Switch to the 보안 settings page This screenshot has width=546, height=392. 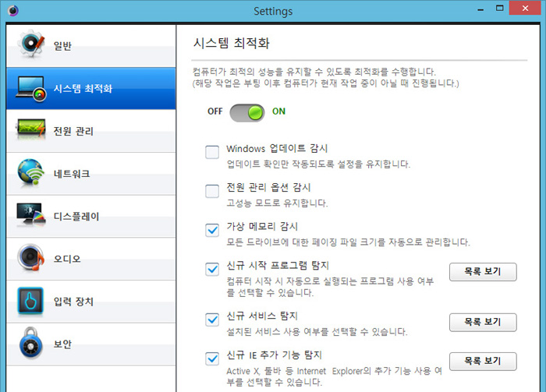click(x=91, y=344)
